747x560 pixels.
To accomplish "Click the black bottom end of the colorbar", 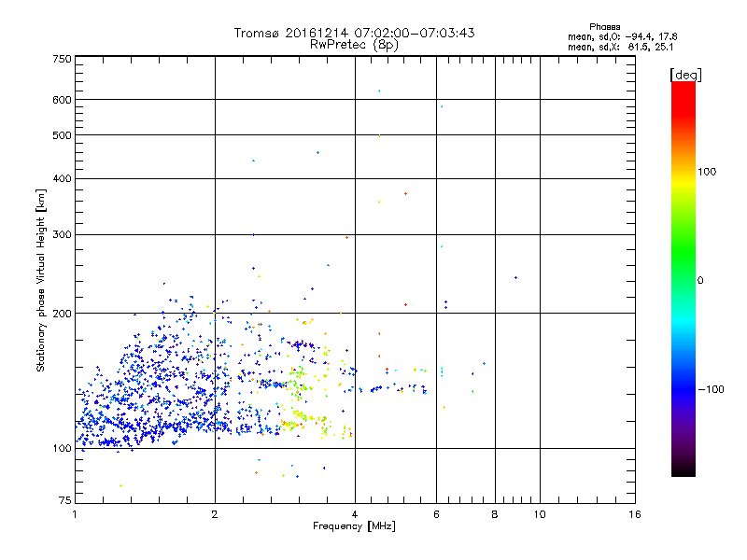I will pos(684,469).
